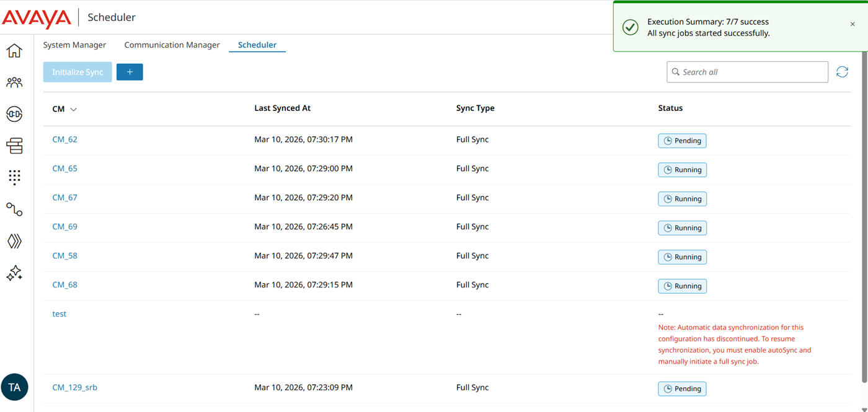This screenshot has width=868, height=412.
Task: Click the Avaya logo
Action: tap(37, 18)
